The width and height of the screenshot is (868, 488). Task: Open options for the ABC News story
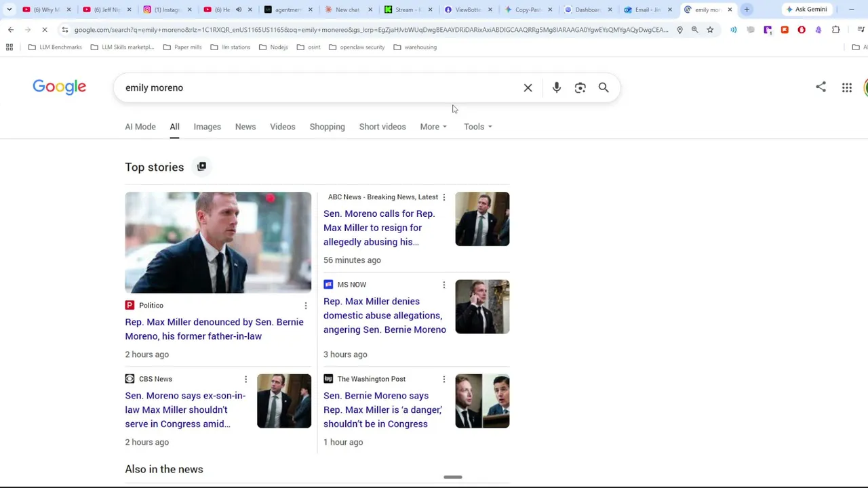(443, 197)
